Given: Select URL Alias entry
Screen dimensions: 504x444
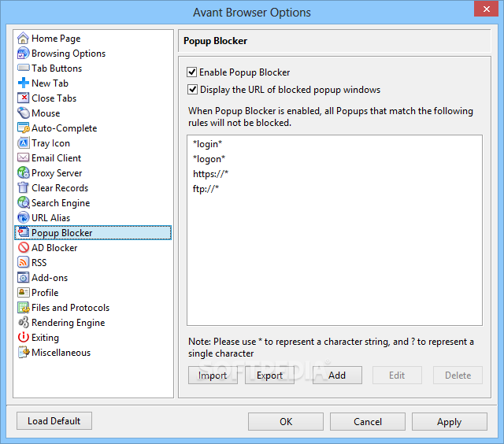Looking at the screenshot, I should point(50,218).
